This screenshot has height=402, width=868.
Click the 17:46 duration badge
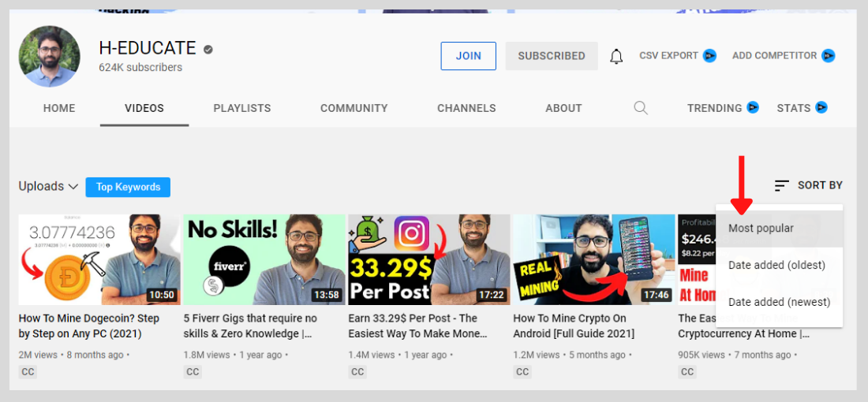657,295
